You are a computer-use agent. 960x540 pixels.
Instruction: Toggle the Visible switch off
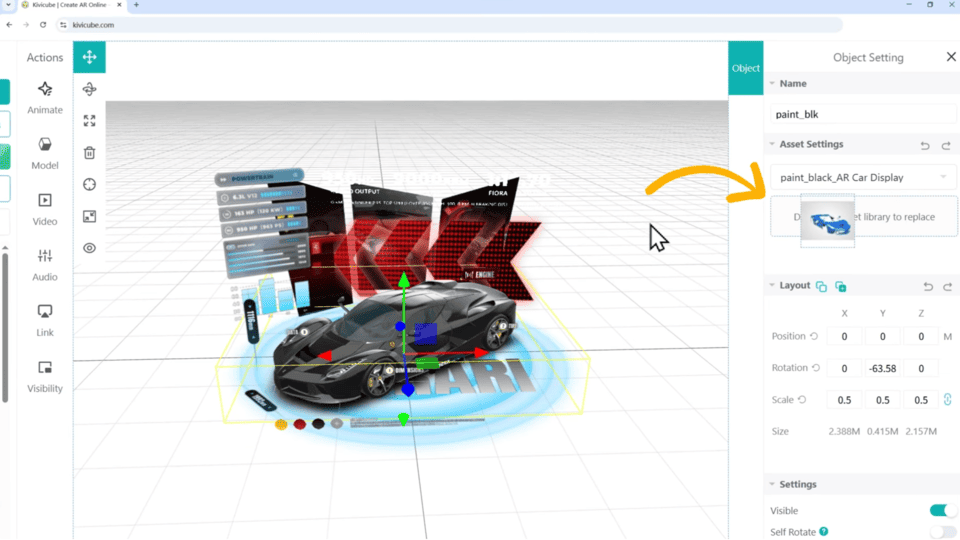942,510
